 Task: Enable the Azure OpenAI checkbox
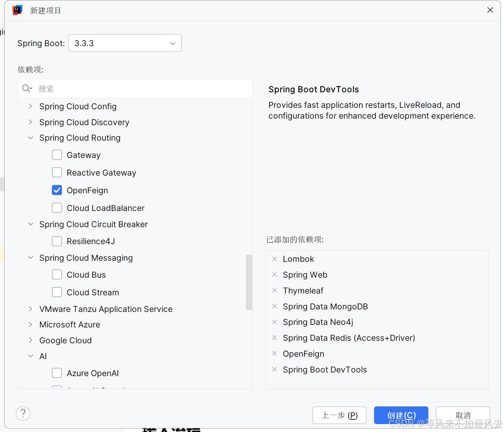pos(57,373)
